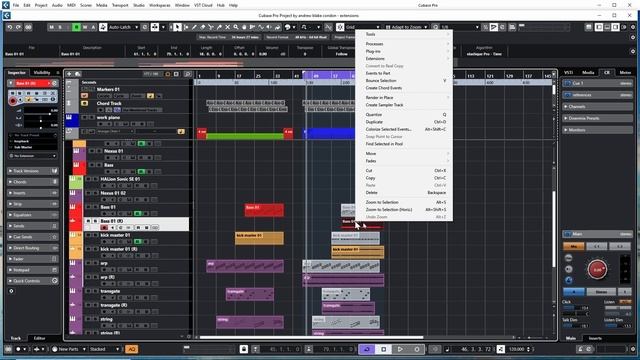The width and height of the screenshot is (640, 360).
Task: Toggle the green global Read R button
Action: tap(76, 27)
